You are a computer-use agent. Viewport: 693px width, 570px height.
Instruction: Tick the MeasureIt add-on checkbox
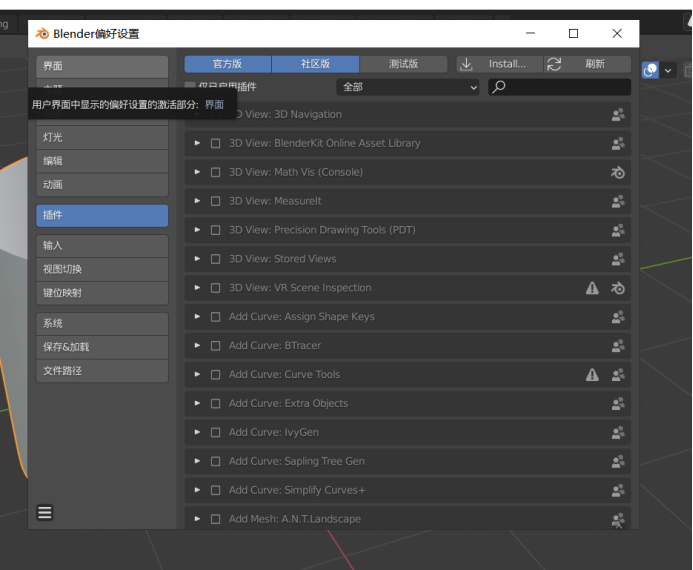pyautogui.click(x=215, y=201)
